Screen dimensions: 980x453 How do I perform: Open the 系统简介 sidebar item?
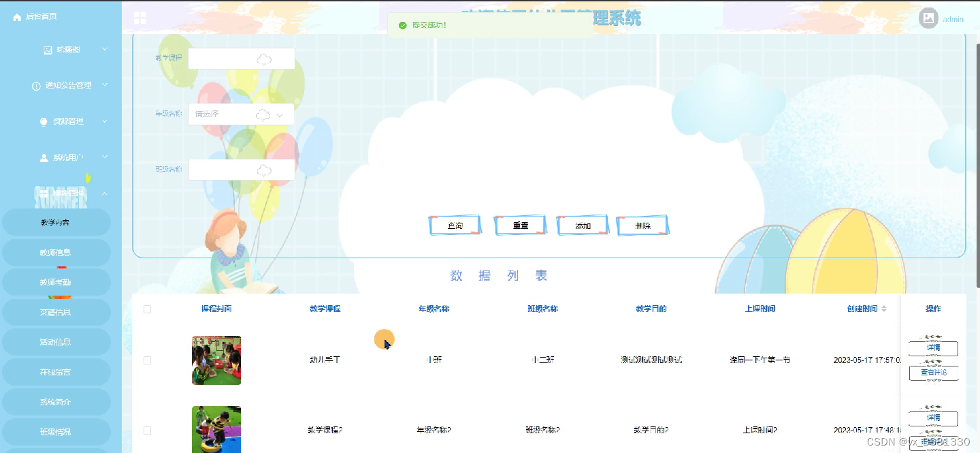tap(56, 402)
